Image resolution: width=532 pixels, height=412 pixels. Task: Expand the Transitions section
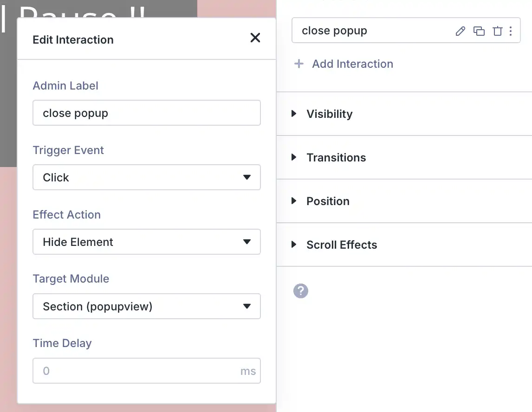pos(336,158)
